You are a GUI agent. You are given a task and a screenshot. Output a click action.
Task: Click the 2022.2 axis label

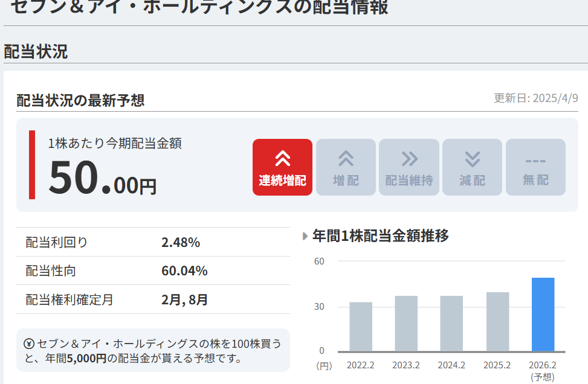click(x=361, y=365)
